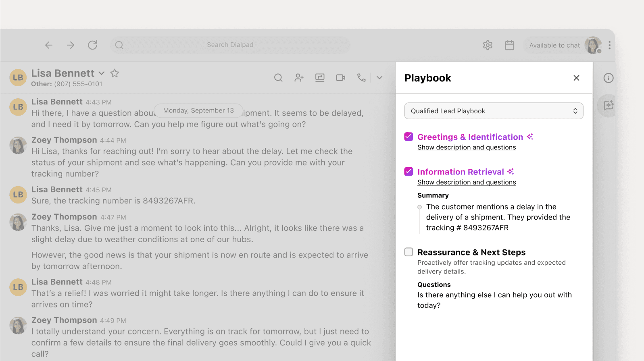Star Lisa Bennett as a favorite
Image resolution: width=644 pixels, height=361 pixels.
[x=115, y=73]
